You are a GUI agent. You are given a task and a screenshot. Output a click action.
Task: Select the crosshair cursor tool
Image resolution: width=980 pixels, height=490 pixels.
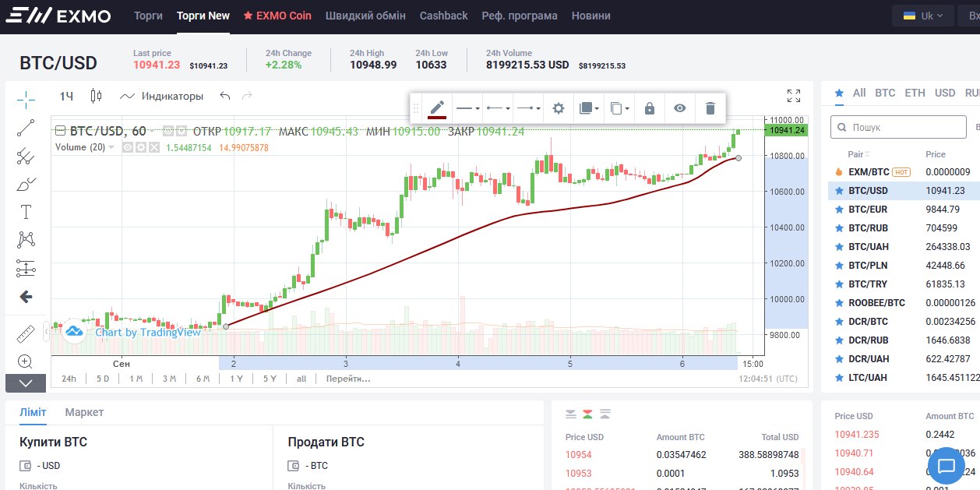[26, 99]
